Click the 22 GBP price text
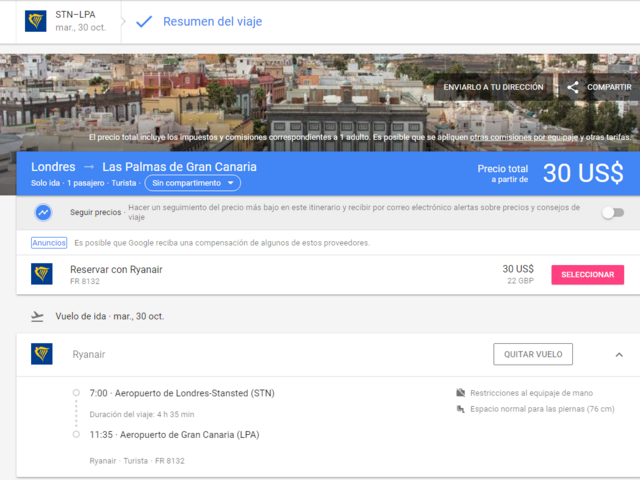640x480 pixels. (520, 281)
